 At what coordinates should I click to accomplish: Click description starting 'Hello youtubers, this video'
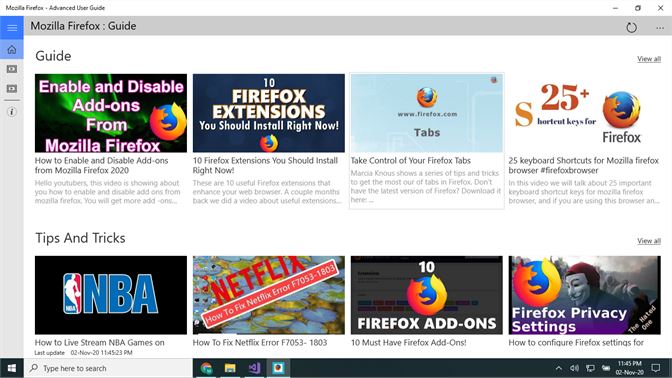tap(108, 192)
